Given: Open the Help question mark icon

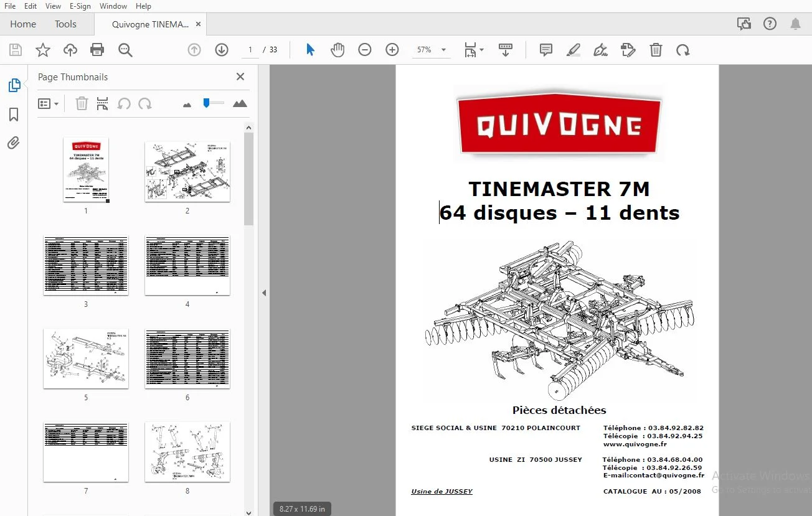Looking at the screenshot, I should 770,24.
